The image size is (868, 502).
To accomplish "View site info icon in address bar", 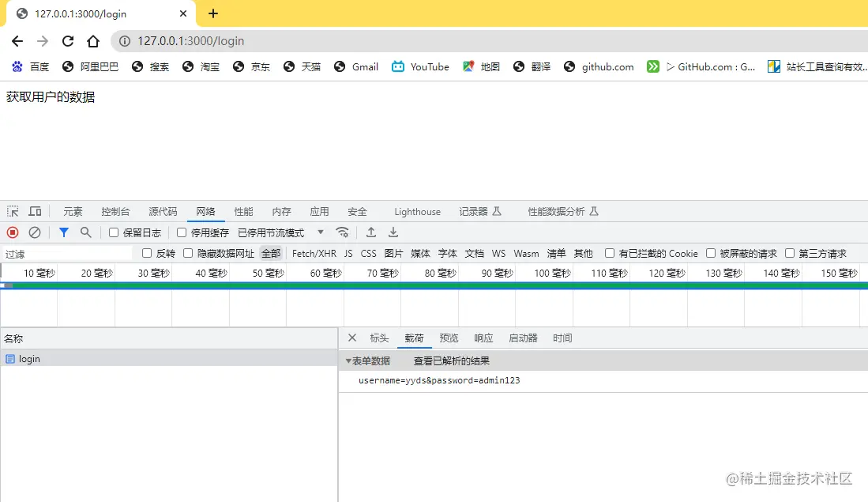I will pyautogui.click(x=125, y=41).
